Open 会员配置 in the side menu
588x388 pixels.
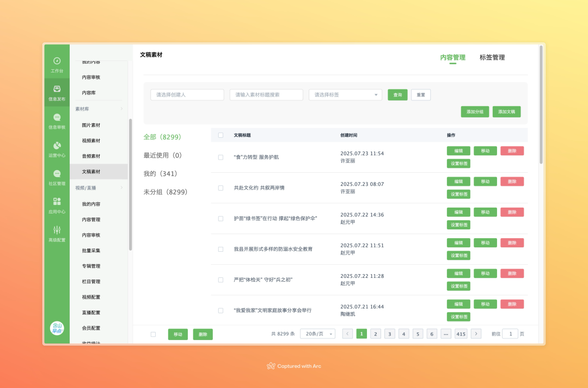tap(91, 328)
